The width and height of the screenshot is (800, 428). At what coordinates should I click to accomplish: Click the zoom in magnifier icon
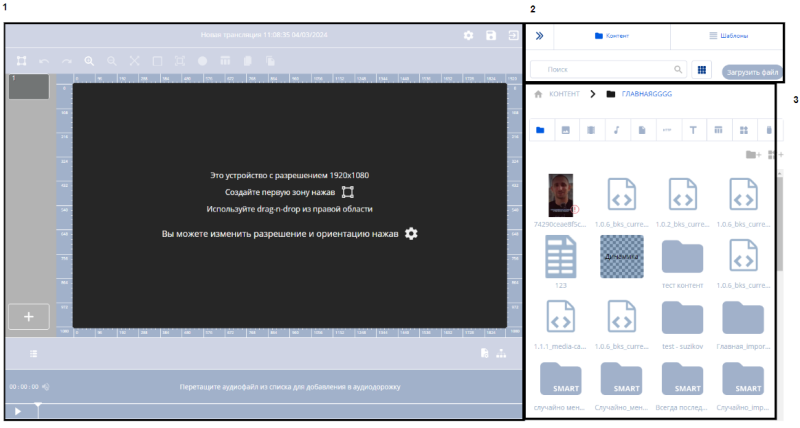coord(88,61)
